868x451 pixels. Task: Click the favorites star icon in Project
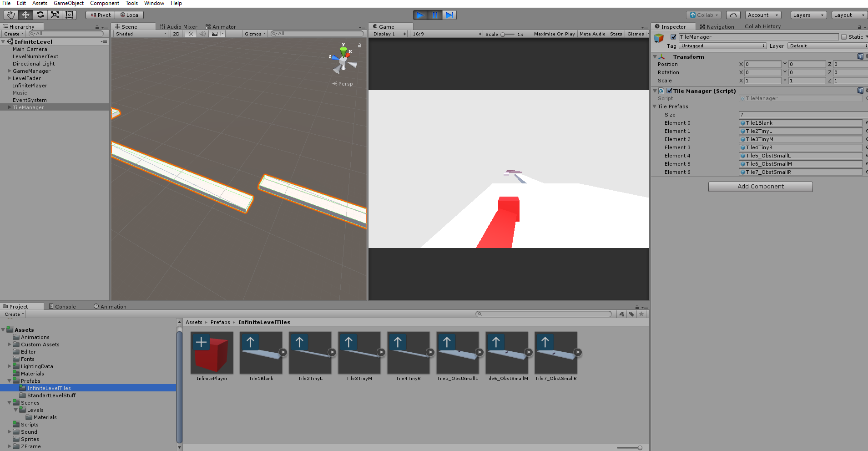(641, 314)
